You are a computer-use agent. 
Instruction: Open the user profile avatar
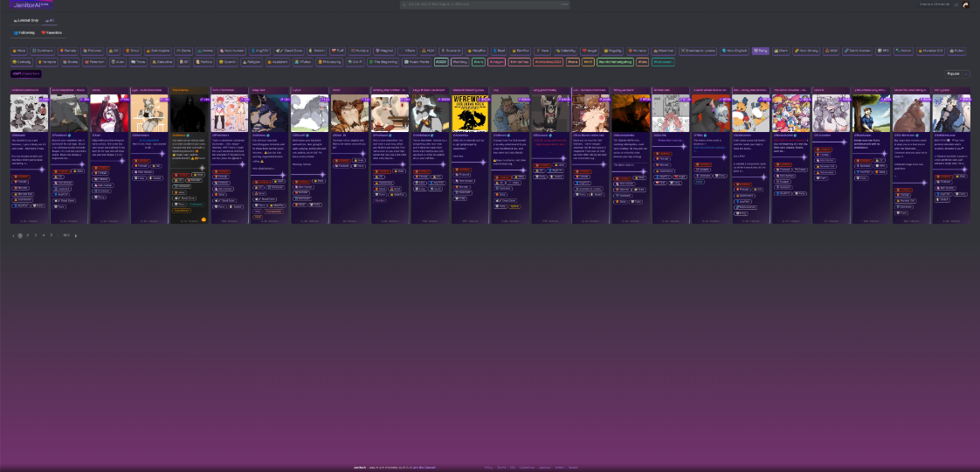click(966, 4)
